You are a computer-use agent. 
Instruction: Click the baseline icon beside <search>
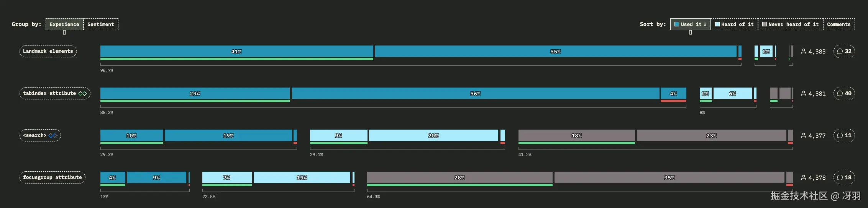click(53, 135)
